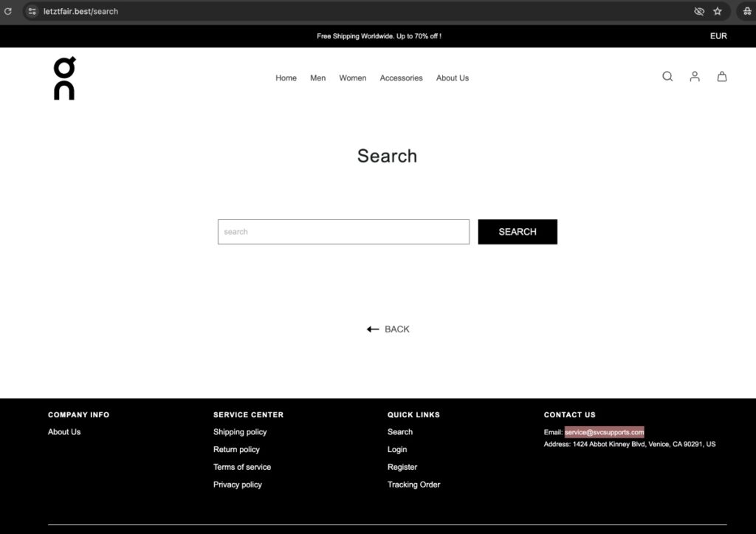Focus the search text input field
The width and height of the screenshot is (756, 534).
tap(343, 232)
